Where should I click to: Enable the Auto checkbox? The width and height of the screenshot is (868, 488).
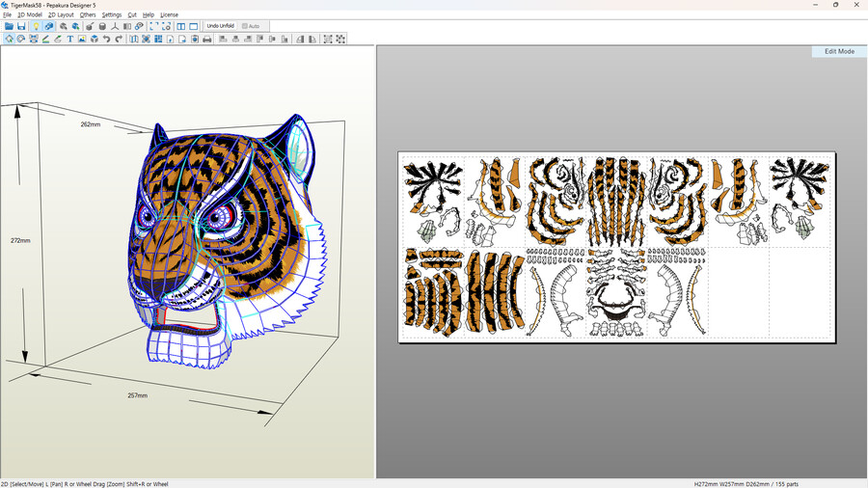coord(245,26)
